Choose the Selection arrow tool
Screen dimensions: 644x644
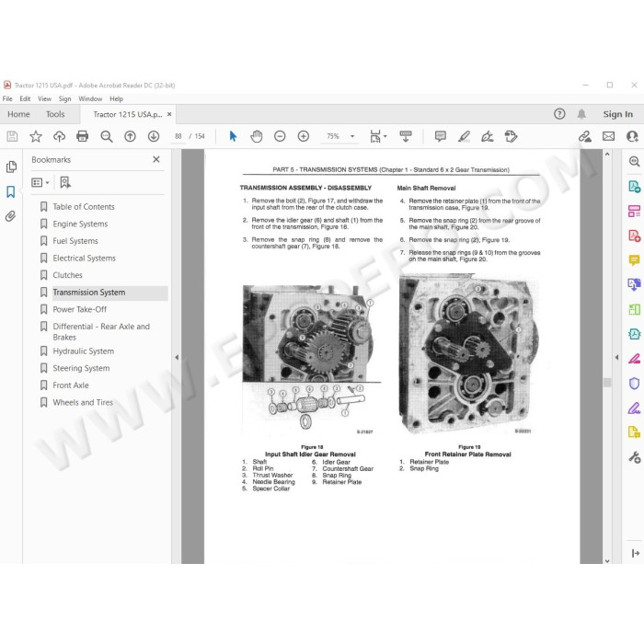(233, 136)
